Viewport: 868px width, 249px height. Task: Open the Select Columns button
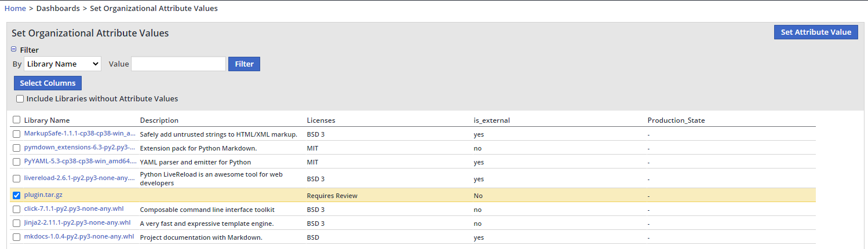[48, 83]
